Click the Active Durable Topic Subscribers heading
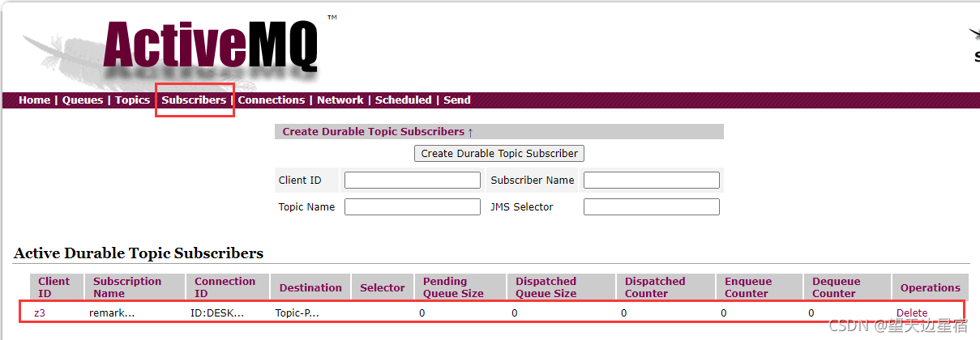 tap(139, 253)
